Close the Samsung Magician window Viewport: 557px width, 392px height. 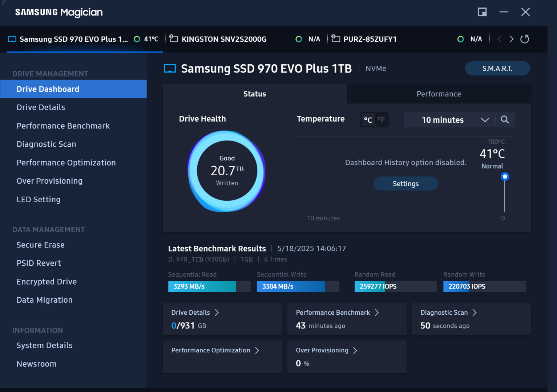525,12
